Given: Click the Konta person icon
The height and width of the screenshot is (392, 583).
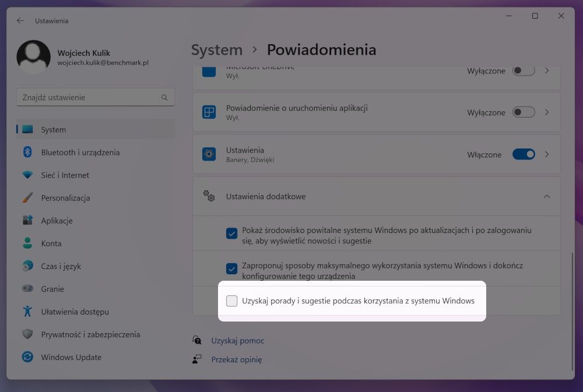Looking at the screenshot, I should click(x=27, y=243).
